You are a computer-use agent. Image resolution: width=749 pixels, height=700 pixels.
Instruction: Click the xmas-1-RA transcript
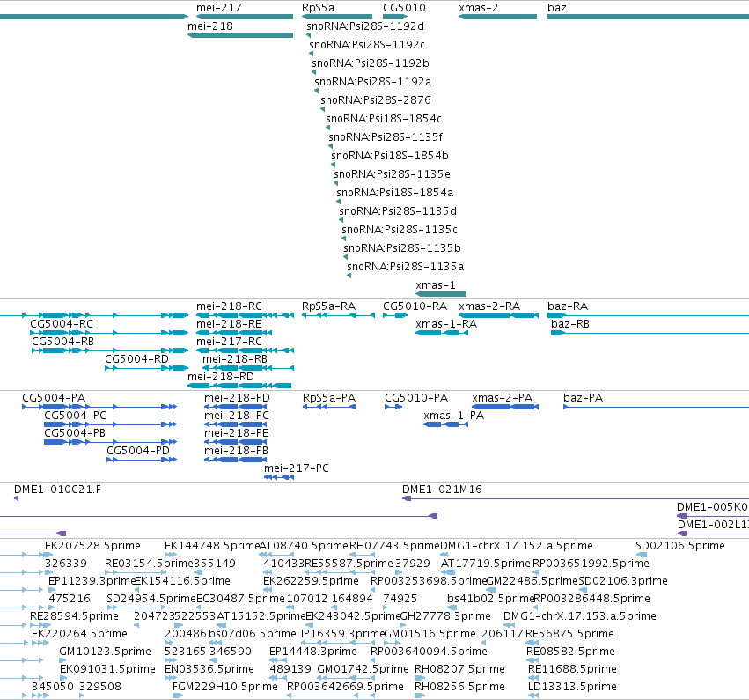(442, 333)
